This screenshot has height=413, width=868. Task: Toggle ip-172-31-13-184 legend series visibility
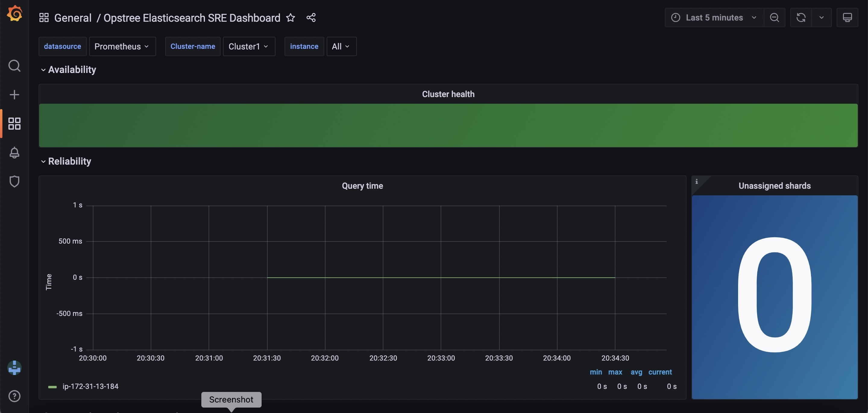point(90,386)
